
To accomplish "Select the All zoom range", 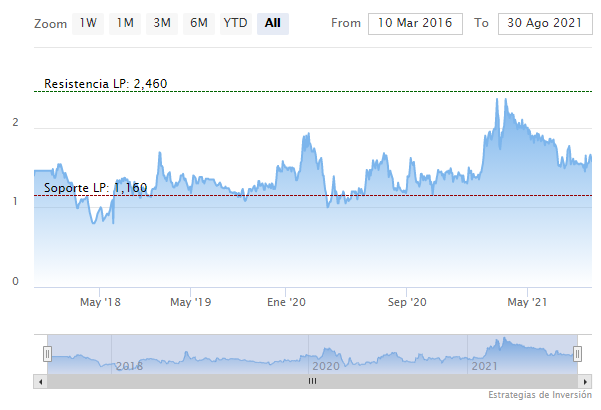I will [x=273, y=24].
